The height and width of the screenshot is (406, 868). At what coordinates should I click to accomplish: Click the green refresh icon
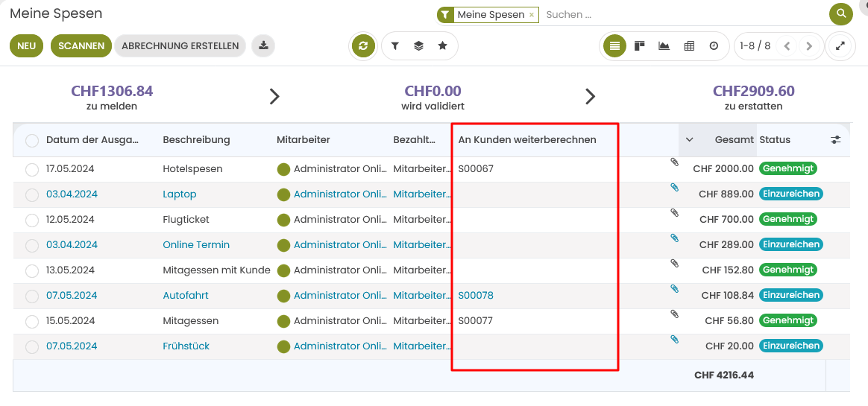363,46
